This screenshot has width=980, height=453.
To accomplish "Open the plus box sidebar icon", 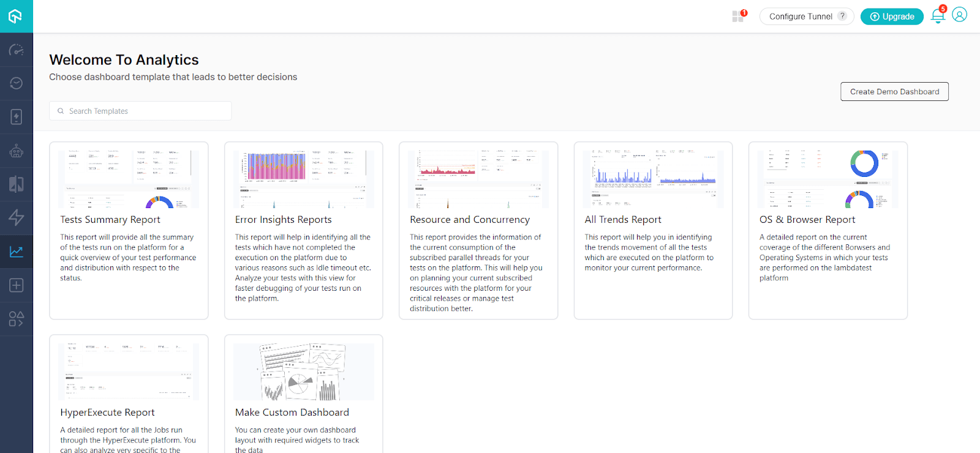I will [x=16, y=285].
